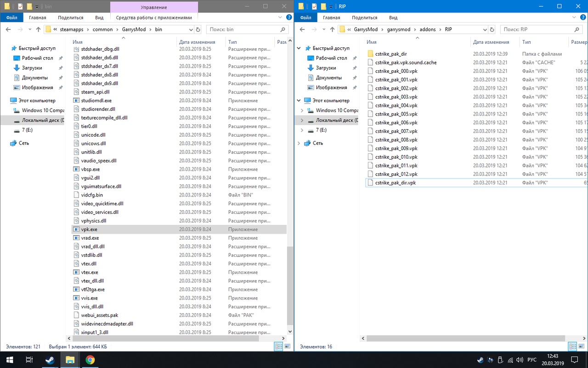This screenshot has width=588, height=368.
Task: Select the steam_api.dll file icon
Action: point(77,92)
